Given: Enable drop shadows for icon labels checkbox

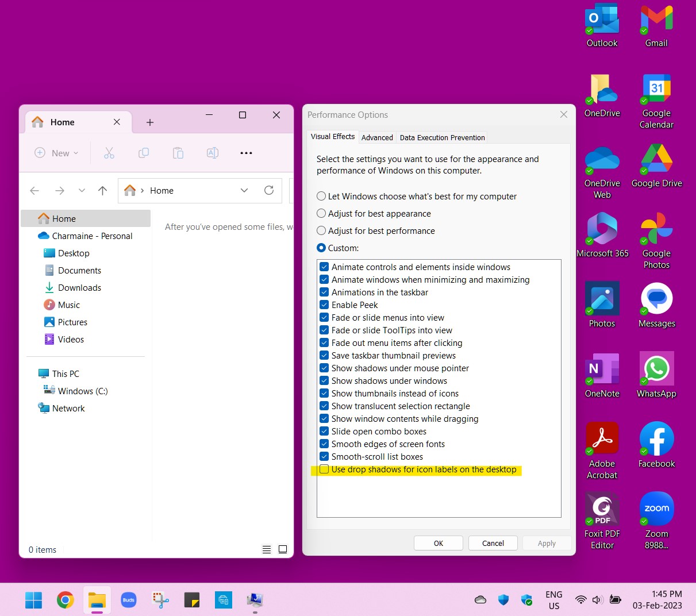Looking at the screenshot, I should pos(325,469).
